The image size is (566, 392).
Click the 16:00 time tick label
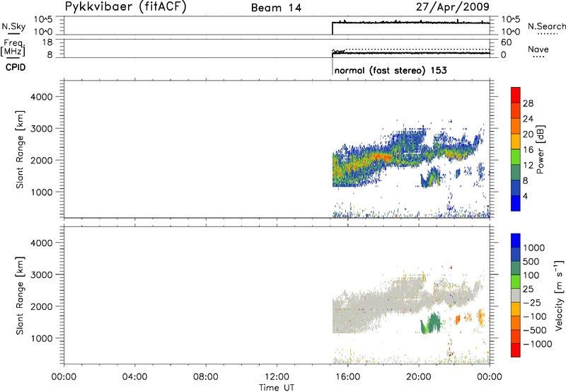tap(347, 377)
